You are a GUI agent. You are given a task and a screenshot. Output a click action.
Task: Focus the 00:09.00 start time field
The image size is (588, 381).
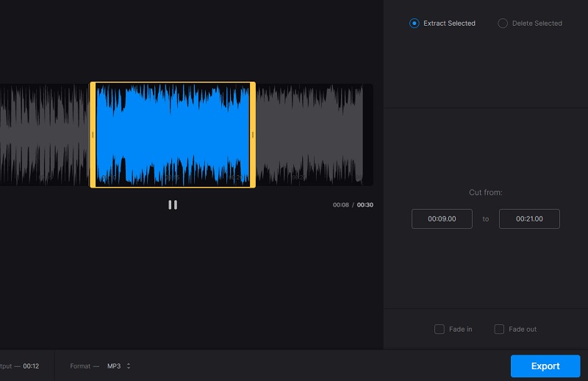(442, 219)
